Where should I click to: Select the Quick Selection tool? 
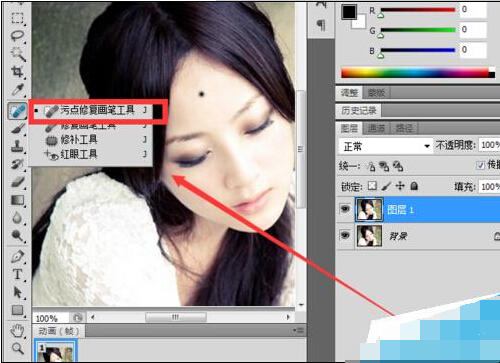[x=17, y=54]
